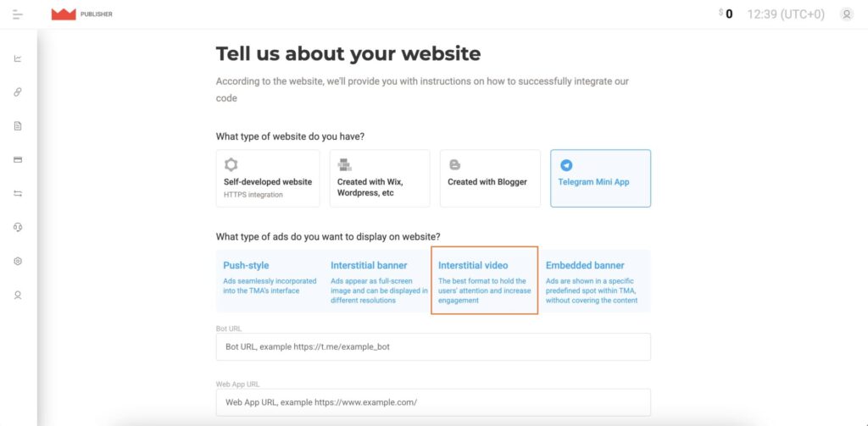This screenshot has height=426, width=868.
Task: Open the document icon in sidebar
Action: (x=18, y=126)
